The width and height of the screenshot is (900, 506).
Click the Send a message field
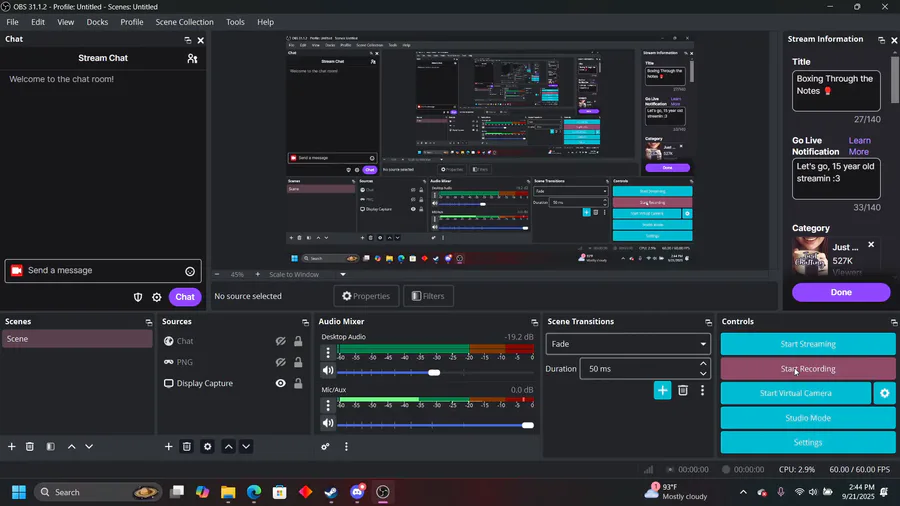point(103,271)
